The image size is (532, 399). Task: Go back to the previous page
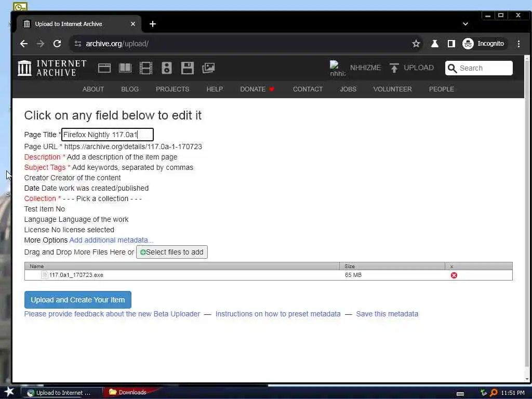pyautogui.click(x=24, y=44)
